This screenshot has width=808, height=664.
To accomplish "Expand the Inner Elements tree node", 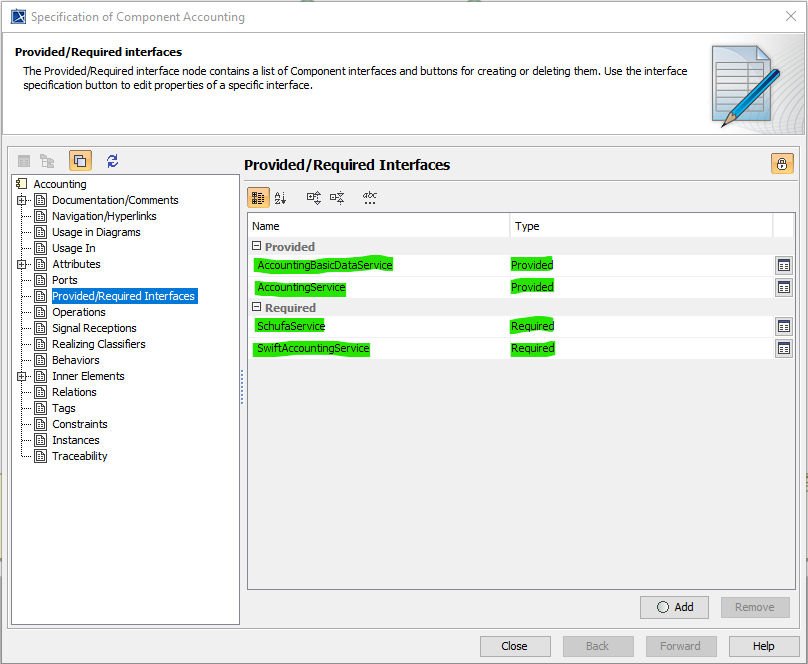I will [22, 376].
